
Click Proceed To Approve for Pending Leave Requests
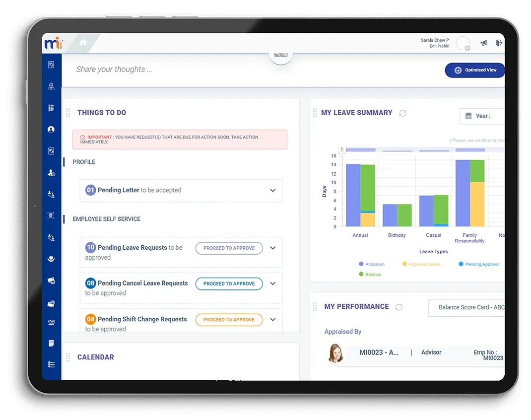[229, 248]
